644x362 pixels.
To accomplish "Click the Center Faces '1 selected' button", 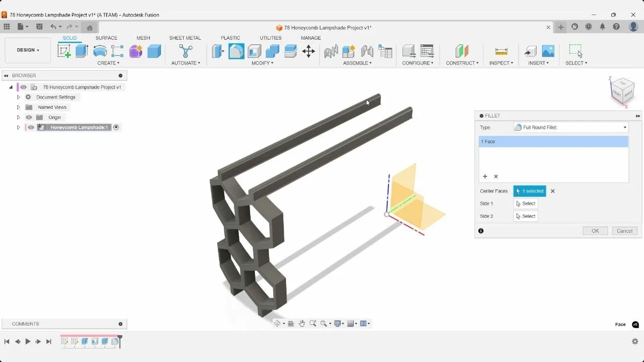I will tap(530, 191).
